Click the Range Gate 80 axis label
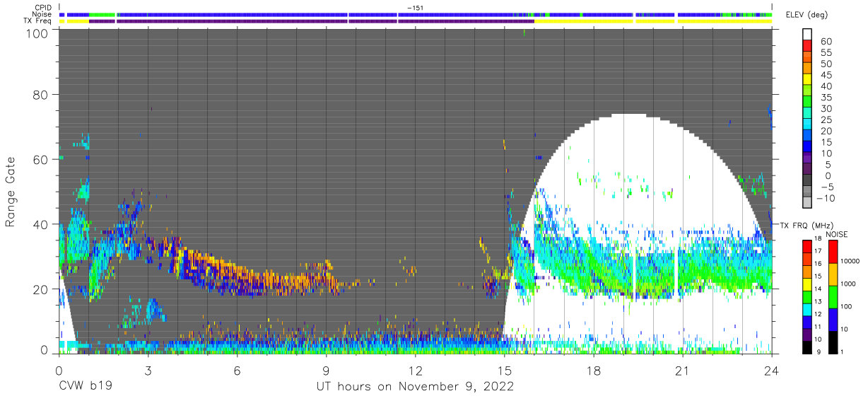The height and width of the screenshot is (401, 868). 40,95
